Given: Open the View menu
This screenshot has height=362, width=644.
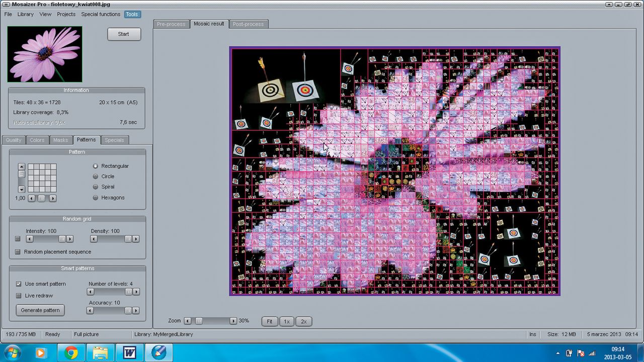Looking at the screenshot, I should [45, 14].
